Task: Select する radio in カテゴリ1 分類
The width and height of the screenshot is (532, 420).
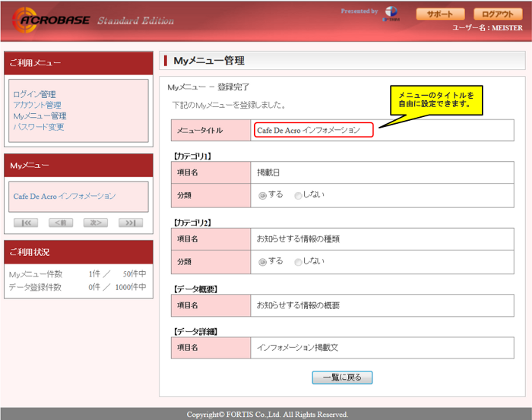Action: pos(263,195)
